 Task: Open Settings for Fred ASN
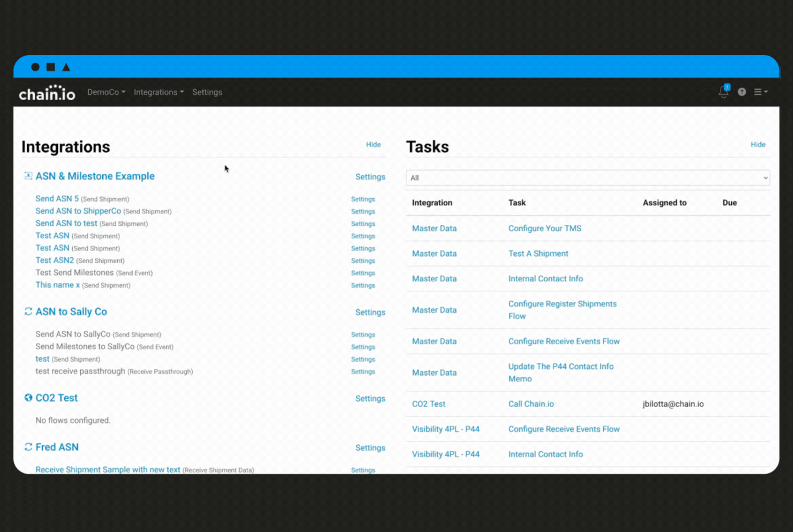click(370, 448)
